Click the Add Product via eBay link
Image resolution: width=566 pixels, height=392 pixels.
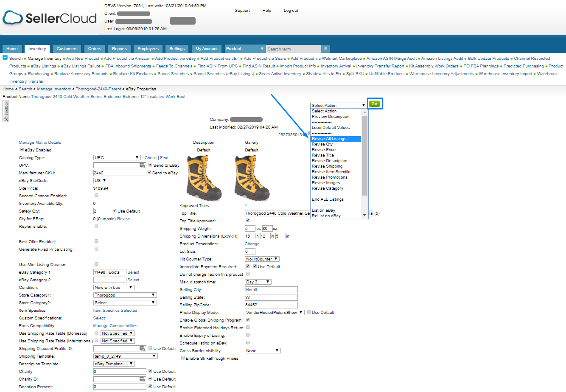coord(175,59)
